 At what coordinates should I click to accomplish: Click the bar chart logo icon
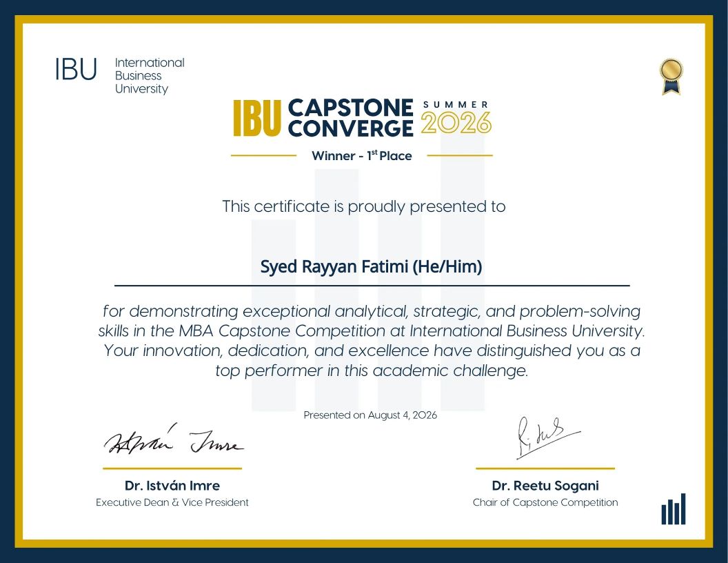pyautogui.click(x=674, y=509)
